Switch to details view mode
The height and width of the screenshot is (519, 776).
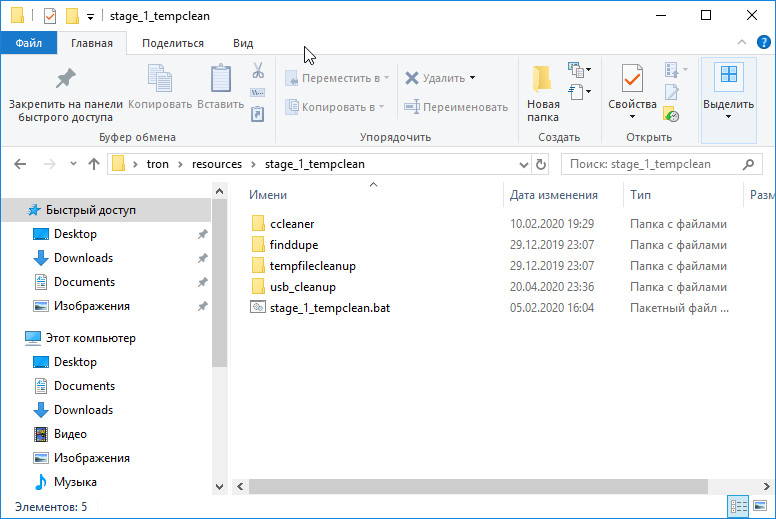[739, 507]
